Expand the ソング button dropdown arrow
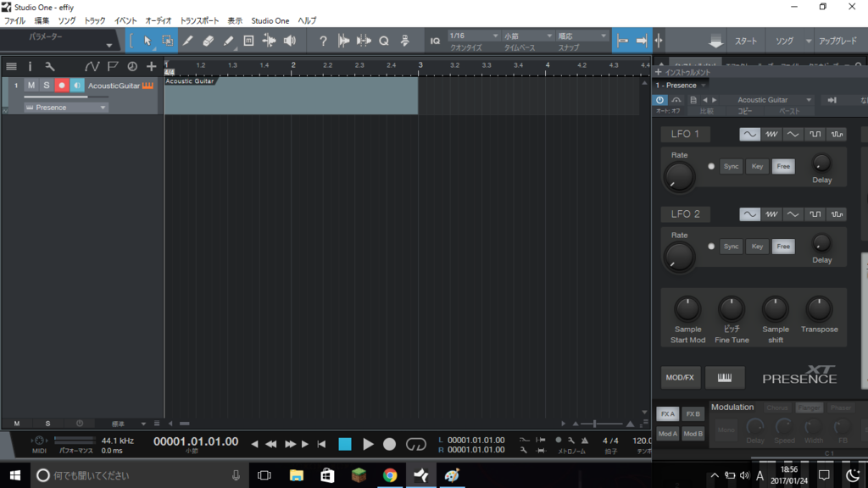This screenshot has width=868, height=488. click(x=808, y=41)
